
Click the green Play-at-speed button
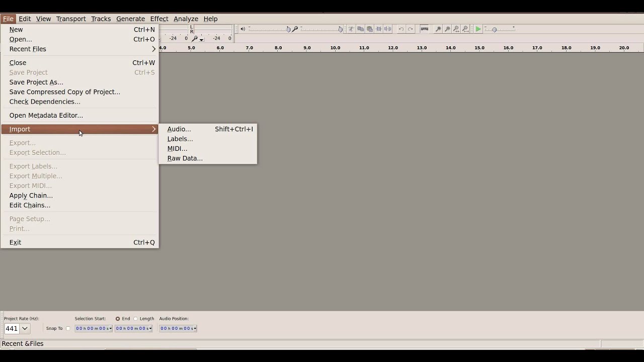tap(478, 29)
